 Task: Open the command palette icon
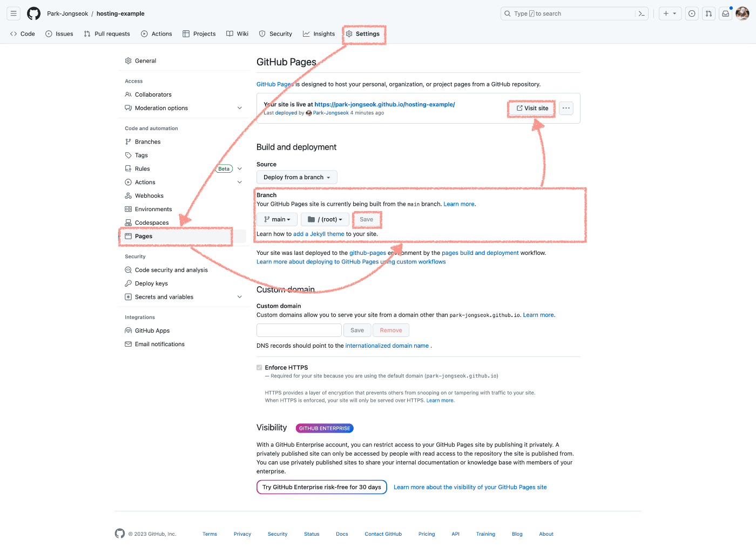(x=642, y=14)
